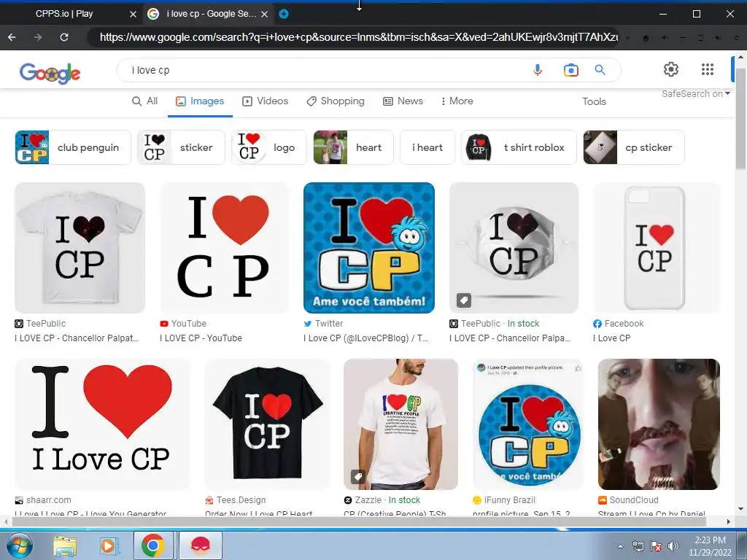Click the Zazzle In stock label

tap(404, 500)
